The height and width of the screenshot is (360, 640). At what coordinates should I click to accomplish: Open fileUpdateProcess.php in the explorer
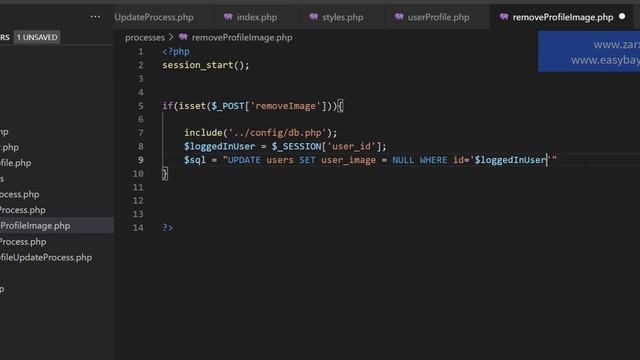coord(46,258)
